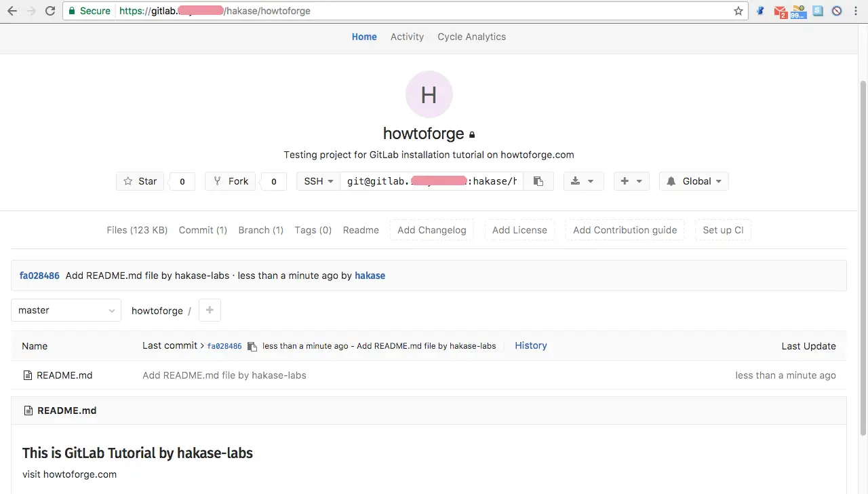The height and width of the screenshot is (494, 868).
Task: Open the blue S cube extension
Action: coord(818,11)
